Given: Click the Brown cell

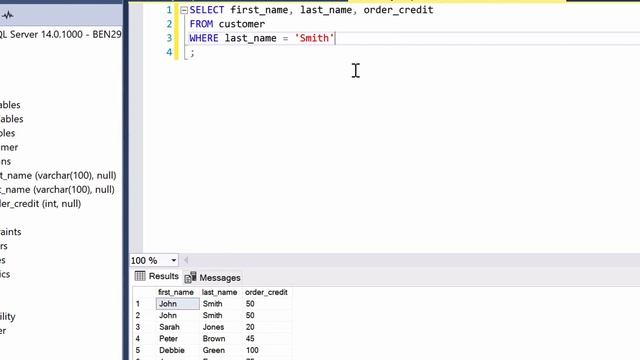Looking at the screenshot, I should point(221,339).
